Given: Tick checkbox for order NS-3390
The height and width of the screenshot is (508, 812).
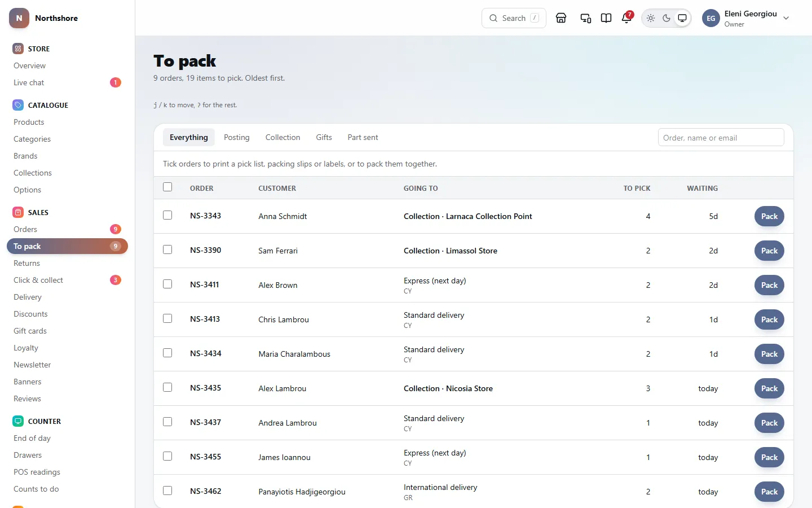Looking at the screenshot, I should (167, 249).
